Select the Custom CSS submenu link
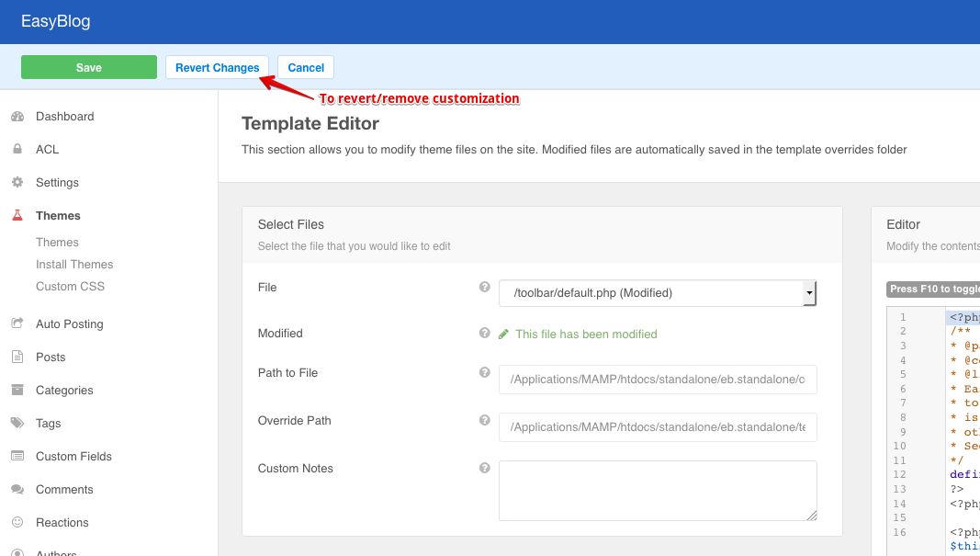Screen dimensions: 980x556 point(70,286)
